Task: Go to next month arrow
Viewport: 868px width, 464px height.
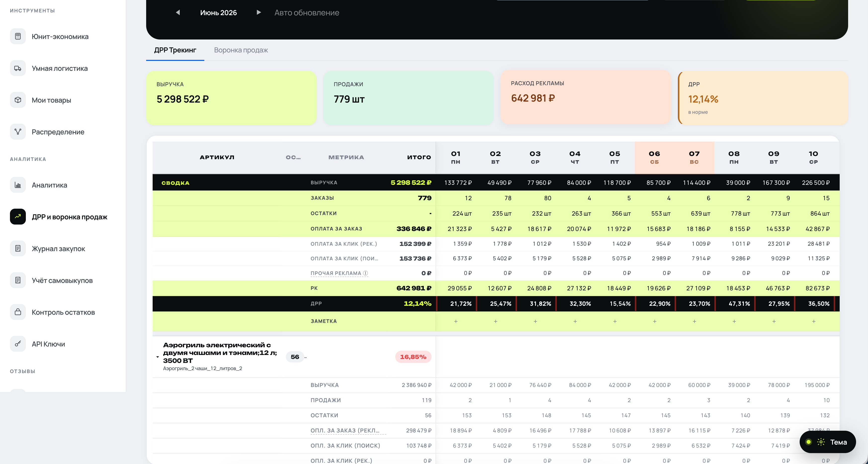Action: tap(259, 12)
